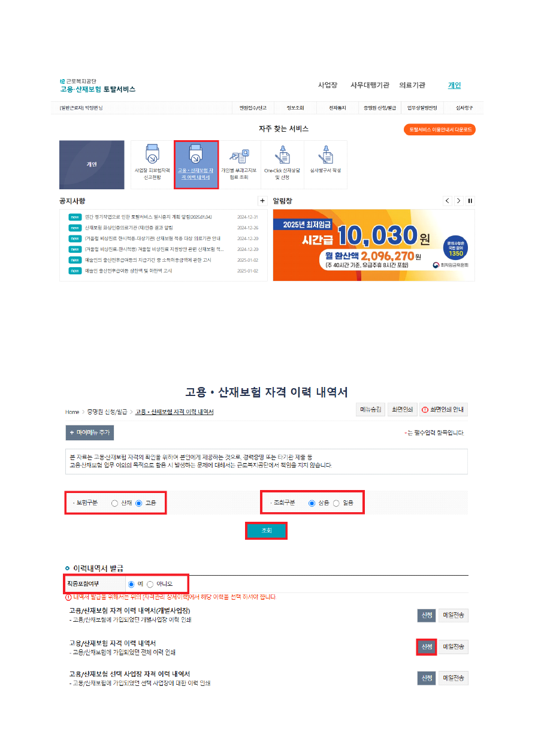Open 2025년 최저임금 banner image
Image resolution: width=535 pixels, height=756 pixels.
pos(374,245)
